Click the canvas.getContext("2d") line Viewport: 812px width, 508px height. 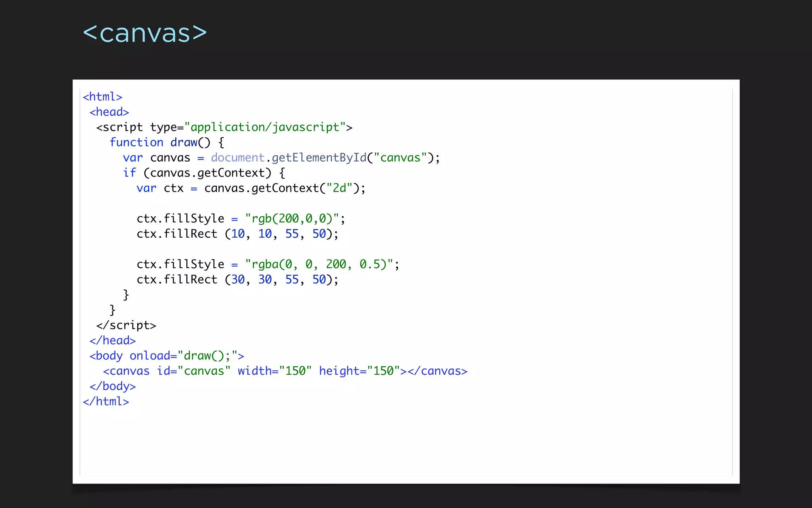pyautogui.click(x=251, y=188)
